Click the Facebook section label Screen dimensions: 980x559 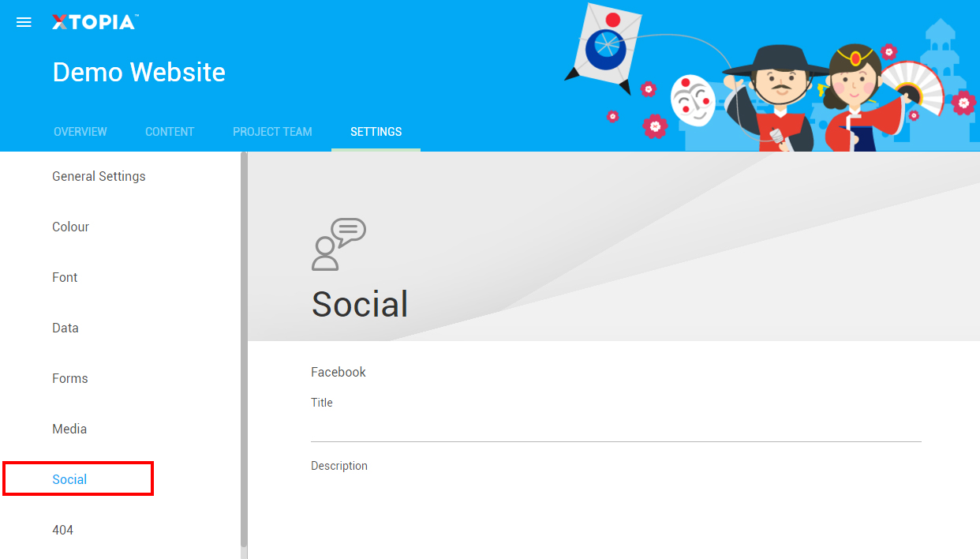339,372
